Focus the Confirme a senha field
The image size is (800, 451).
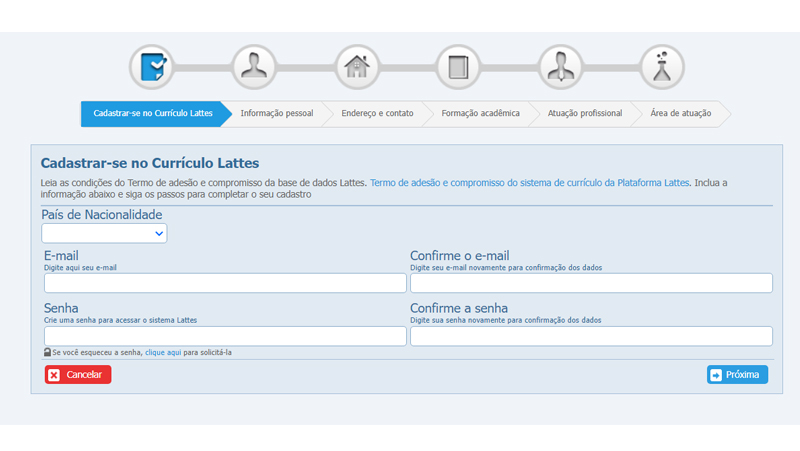pyautogui.click(x=591, y=336)
